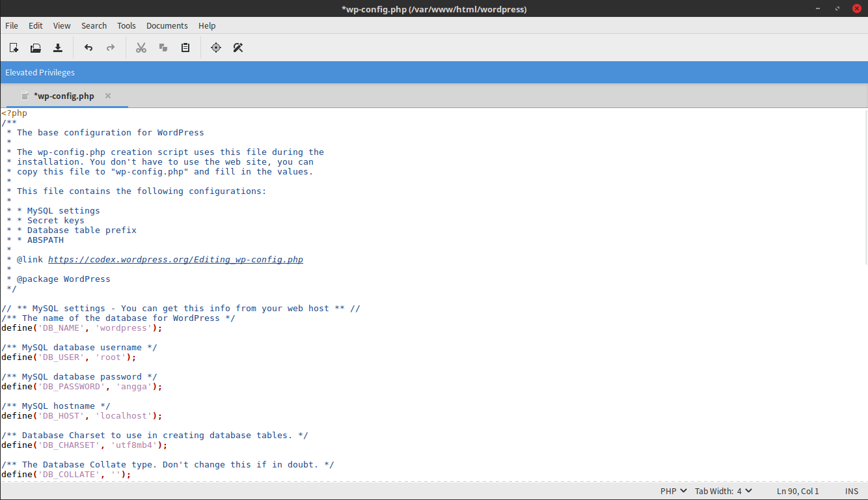Image resolution: width=868 pixels, height=500 pixels.
Task: Place cursor on the <?php opening line
Action: pos(14,113)
